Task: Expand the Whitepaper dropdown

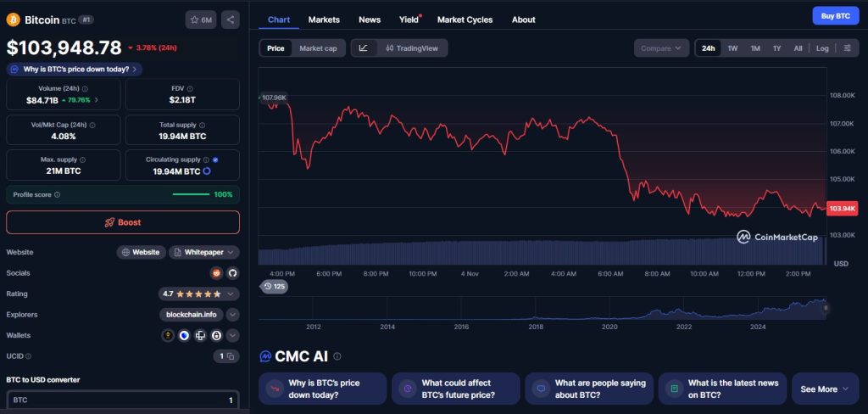Action: (x=204, y=252)
